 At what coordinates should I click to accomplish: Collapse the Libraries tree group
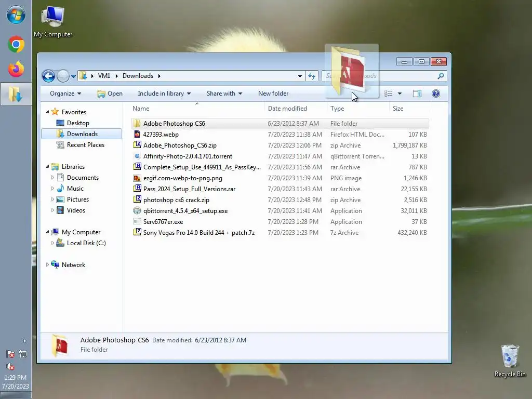coord(47,167)
